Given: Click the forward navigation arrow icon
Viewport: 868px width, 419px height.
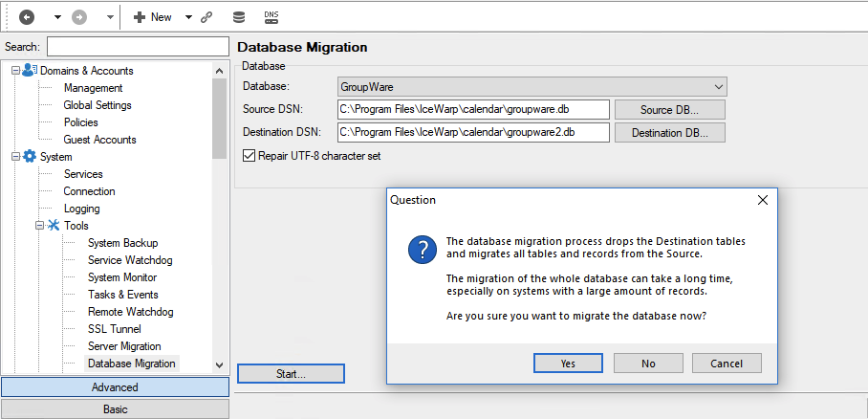Looking at the screenshot, I should point(79,17).
